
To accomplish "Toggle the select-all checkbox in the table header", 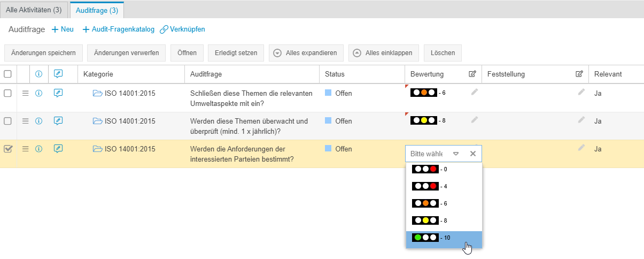I will [x=8, y=74].
